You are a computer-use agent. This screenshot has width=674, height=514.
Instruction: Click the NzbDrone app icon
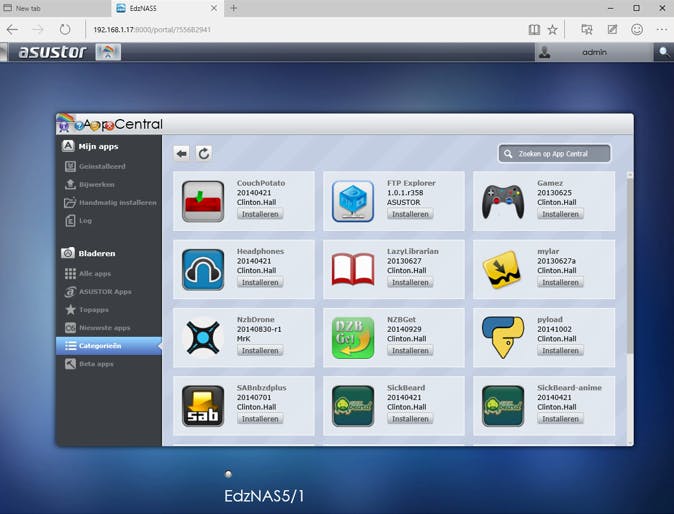click(203, 338)
